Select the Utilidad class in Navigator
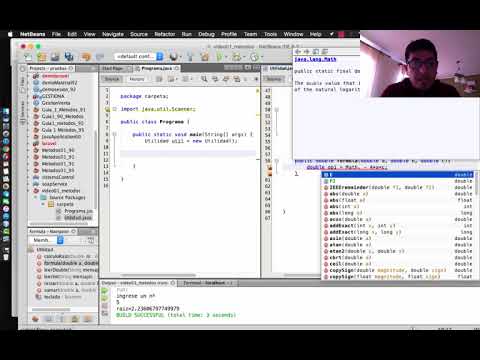This screenshot has width=480, height=360. [45, 249]
